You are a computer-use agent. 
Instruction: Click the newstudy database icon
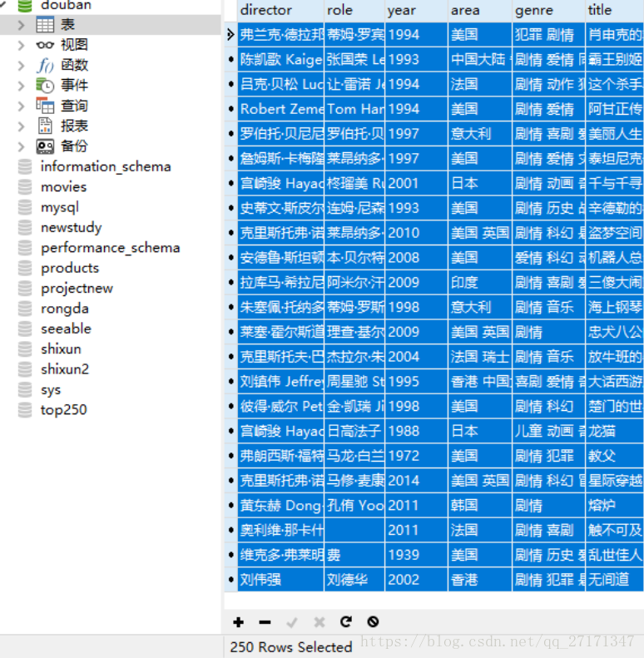click(x=25, y=227)
